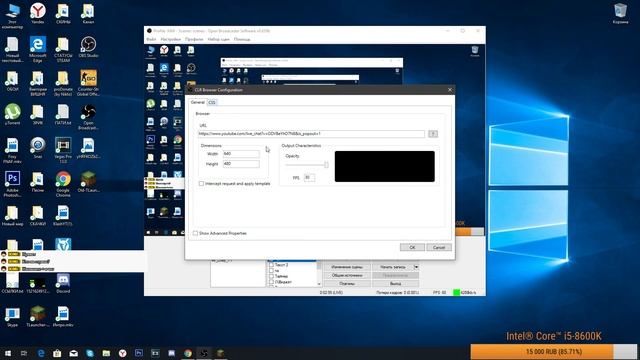Image resolution: width=640 pixels, height=360 pixels.
Task: Enable Intercept request and apply template
Action: (201, 184)
